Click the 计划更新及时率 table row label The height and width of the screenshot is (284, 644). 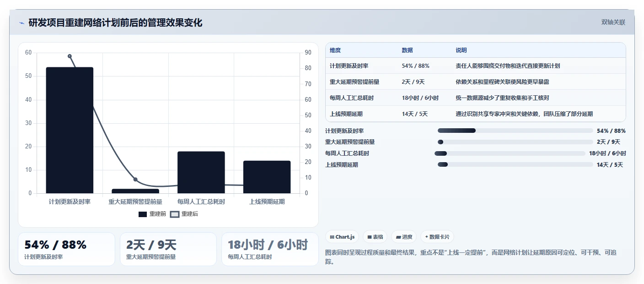tap(349, 66)
